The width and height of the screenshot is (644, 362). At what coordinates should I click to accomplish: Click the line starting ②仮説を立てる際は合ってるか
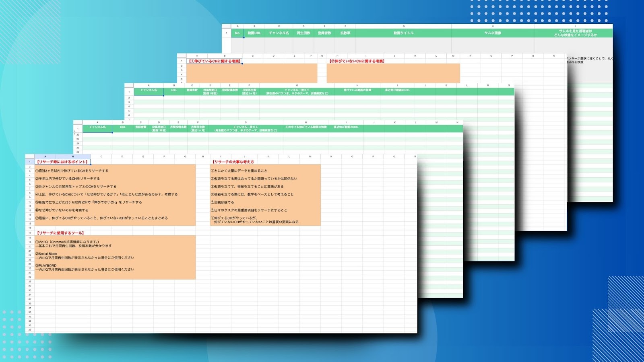tap(254, 179)
